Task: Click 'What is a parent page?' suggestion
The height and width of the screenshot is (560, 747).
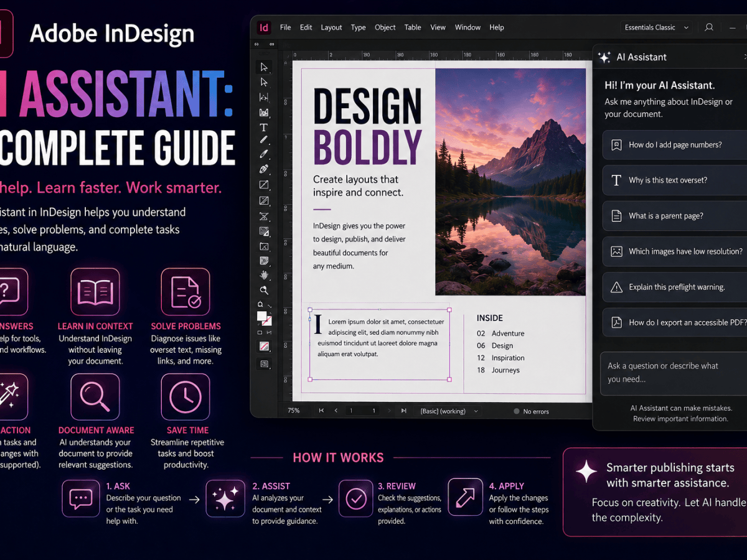Action: tap(675, 216)
